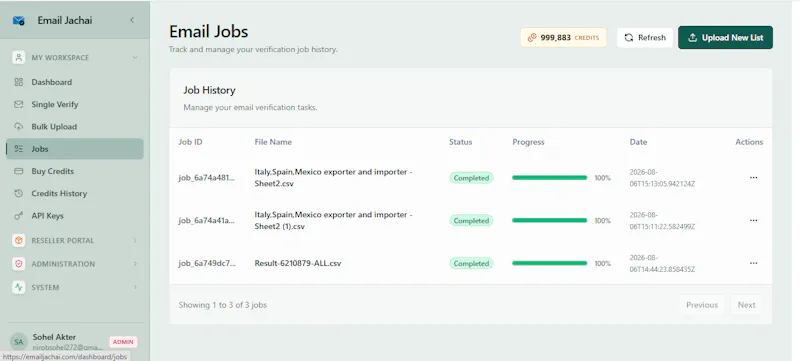Image resolution: width=800 pixels, height=361 pixels.
Task: Click file name ending Sheet2 (1).csv
Action: (334, 220)
